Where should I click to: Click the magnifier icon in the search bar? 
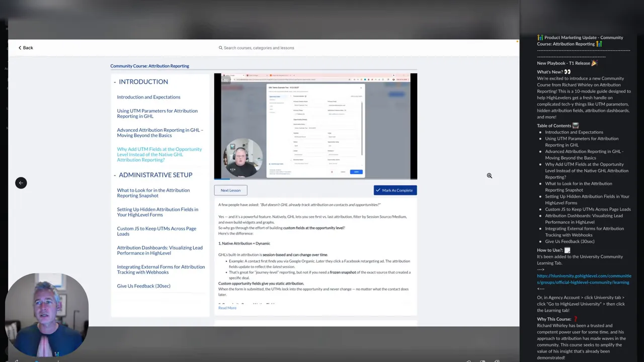coord(220,48)
